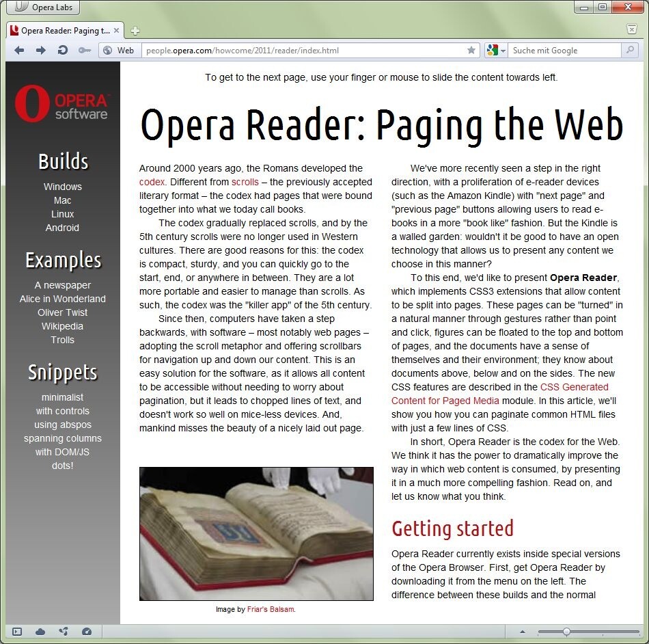Screen dimensions: 649x644
Task: Open the Trolls example
Action: 62,340
